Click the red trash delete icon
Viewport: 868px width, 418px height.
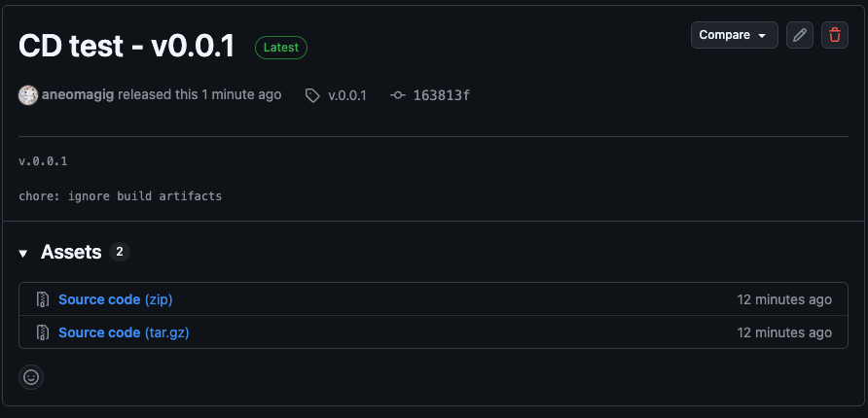(835, 35)
